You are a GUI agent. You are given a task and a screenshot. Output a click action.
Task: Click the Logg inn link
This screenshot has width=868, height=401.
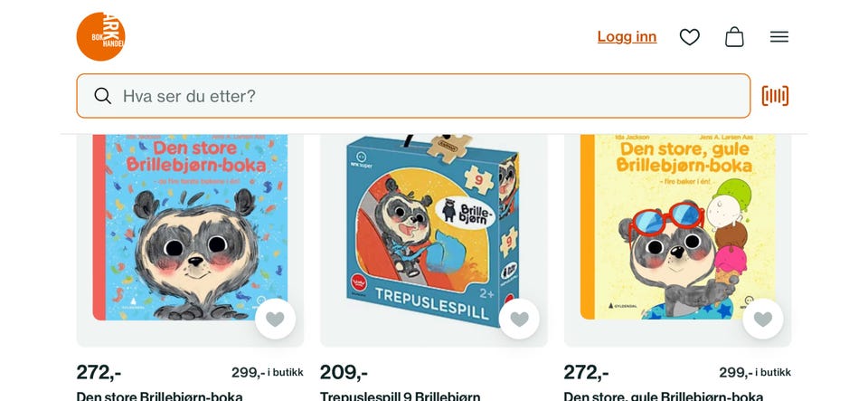click(627, 37)
